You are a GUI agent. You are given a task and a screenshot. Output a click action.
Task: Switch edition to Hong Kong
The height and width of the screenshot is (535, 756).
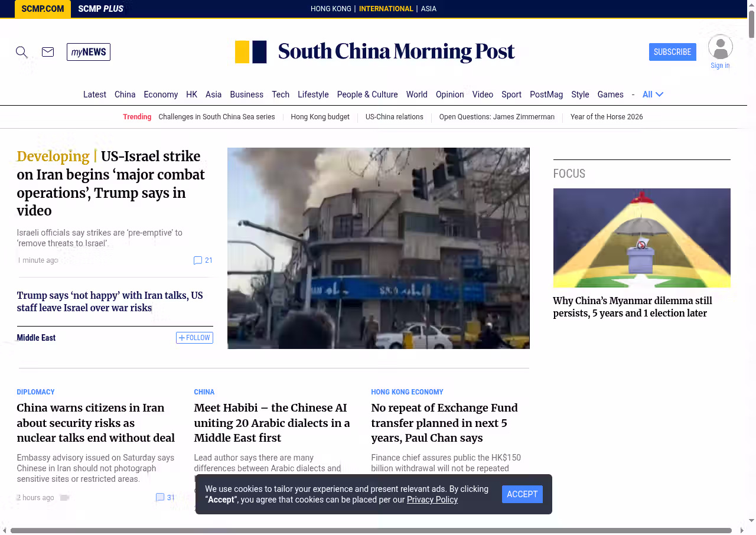click(x=331, y=9)
